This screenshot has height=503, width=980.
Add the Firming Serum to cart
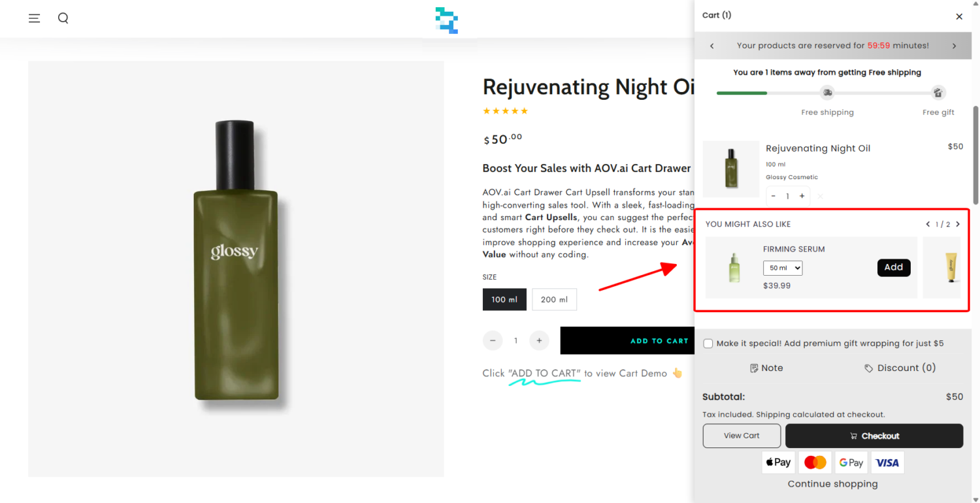pos(894,267)
